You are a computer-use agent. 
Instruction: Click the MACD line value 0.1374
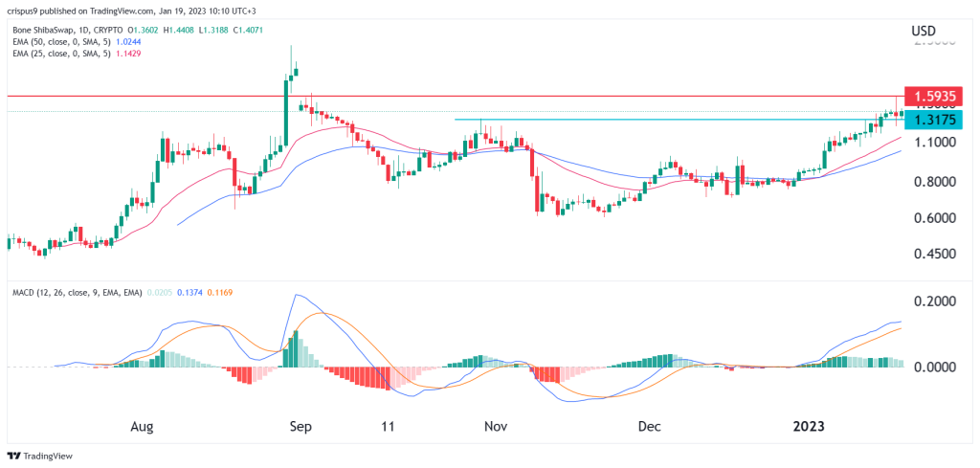(x=189, y=292)
